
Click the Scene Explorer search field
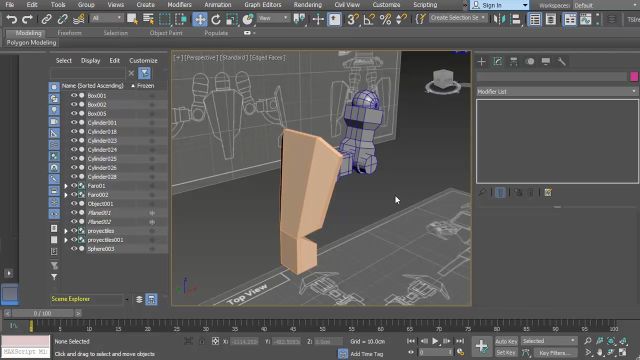coord(88,73)
